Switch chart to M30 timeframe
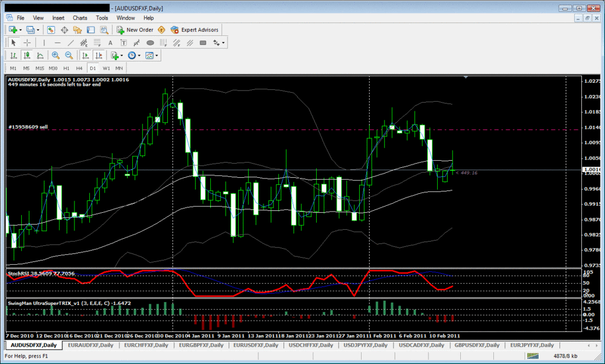The height and width of the screenshot is (364, 605). (x=53, y=69)
